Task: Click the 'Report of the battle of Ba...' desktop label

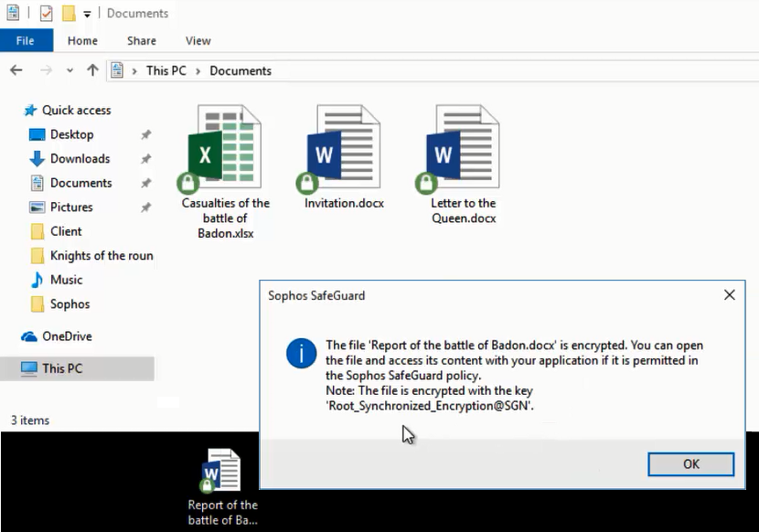Action: (x=222, y=513)
